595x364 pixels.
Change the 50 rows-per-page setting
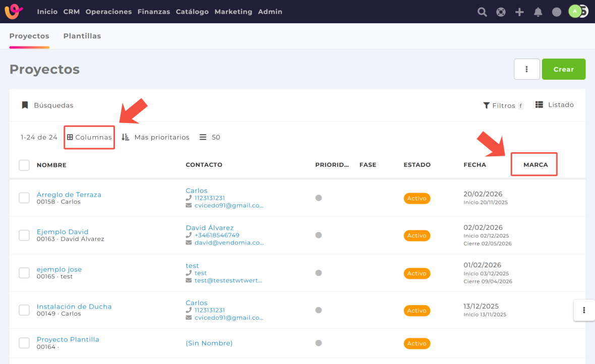[x=210, y=137]
